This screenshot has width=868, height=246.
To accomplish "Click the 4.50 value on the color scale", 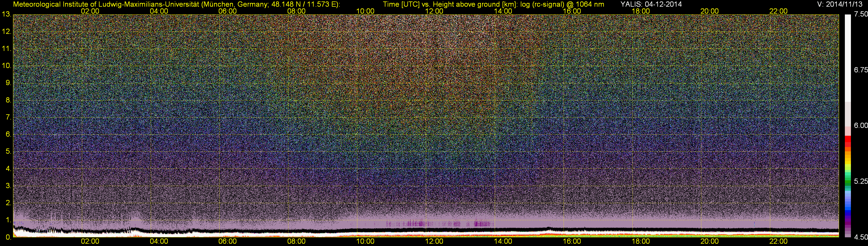I will coord(861,238).
